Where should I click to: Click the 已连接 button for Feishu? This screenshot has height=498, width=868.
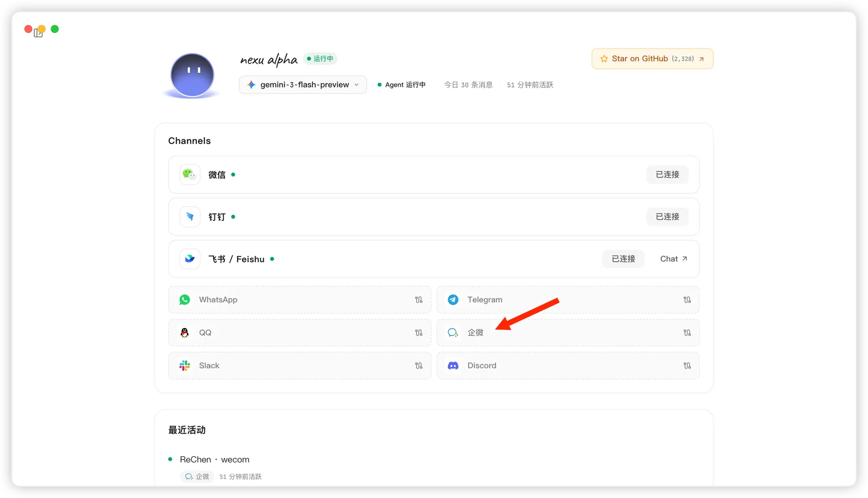[623, 259]
